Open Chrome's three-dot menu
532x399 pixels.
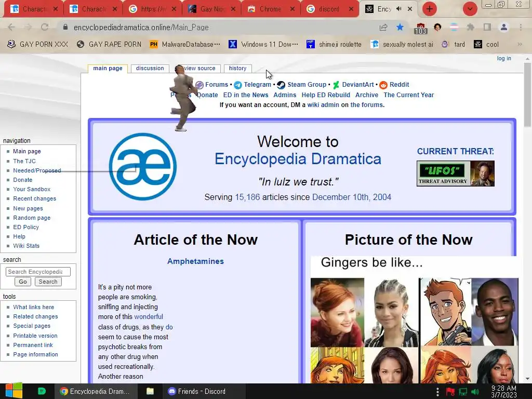[521, 27]
